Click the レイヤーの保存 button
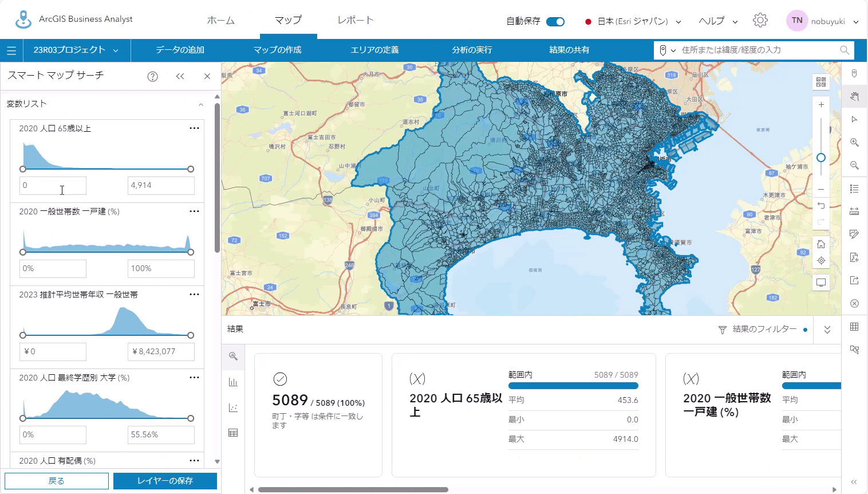This screenshot has height=494, width=868. point(165,481)
